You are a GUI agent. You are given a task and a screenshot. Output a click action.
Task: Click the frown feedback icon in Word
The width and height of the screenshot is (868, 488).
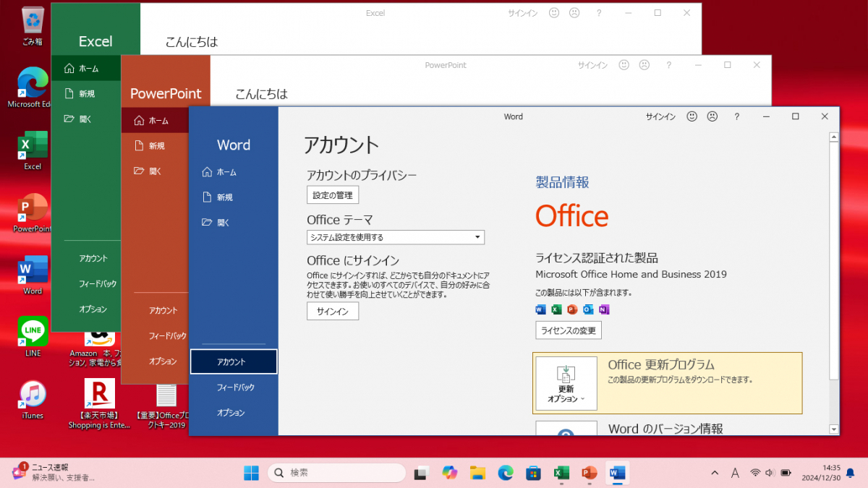[712, 116]
